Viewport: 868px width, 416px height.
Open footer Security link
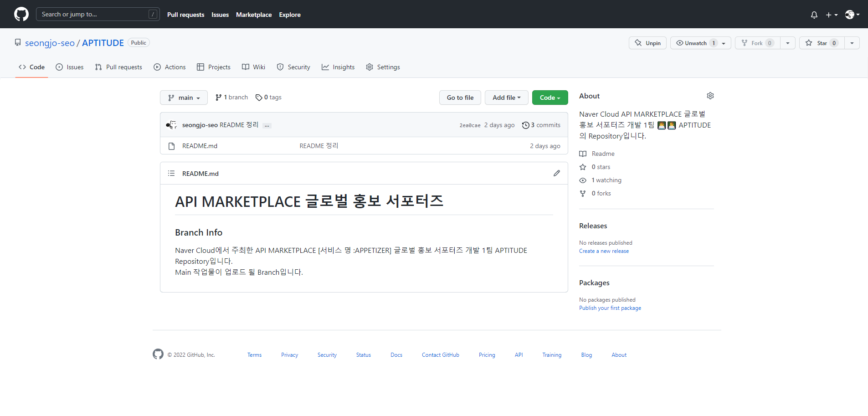(x=327, y=355)
